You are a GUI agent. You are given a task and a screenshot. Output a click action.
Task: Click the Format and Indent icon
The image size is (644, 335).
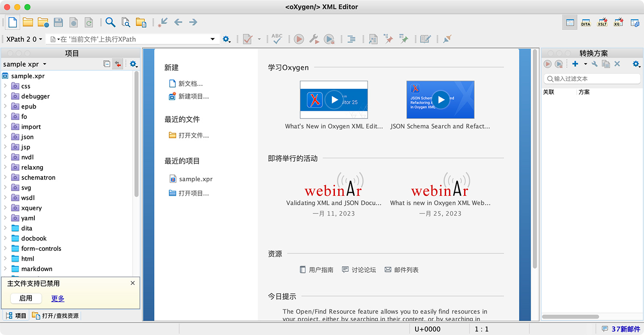coord(351,39)
